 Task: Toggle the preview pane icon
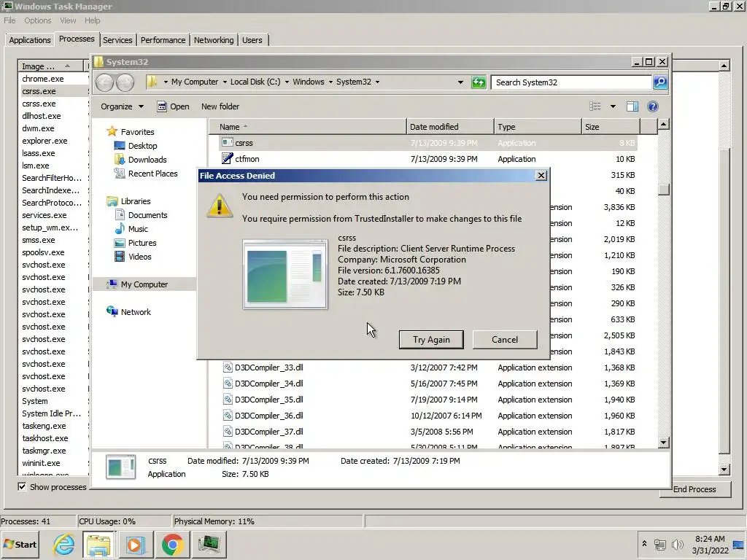tap(632, 106)
